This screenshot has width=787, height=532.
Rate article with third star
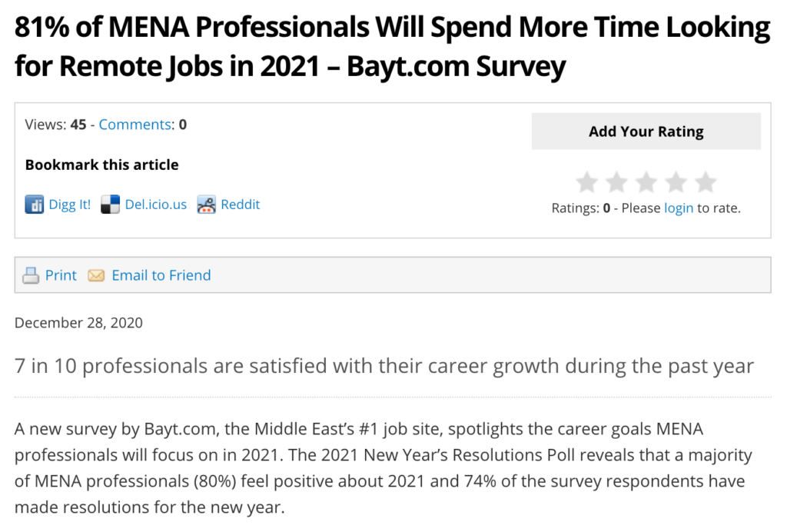tap(646, 182)
